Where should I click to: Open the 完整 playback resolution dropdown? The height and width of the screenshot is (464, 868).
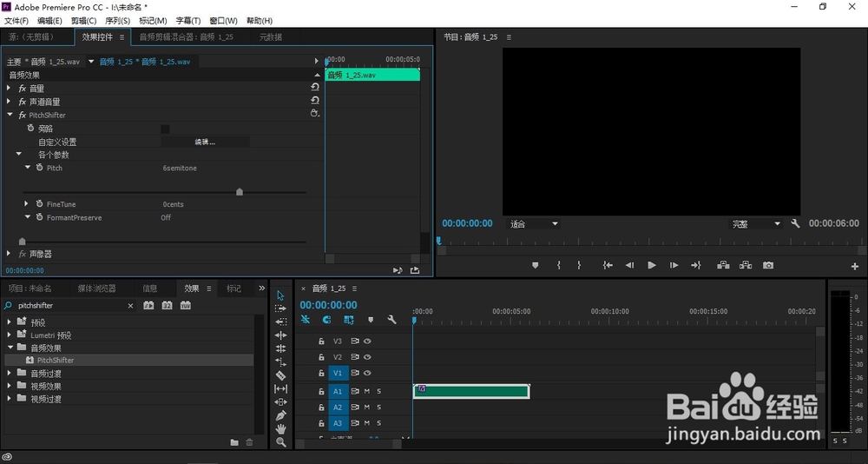756,224
